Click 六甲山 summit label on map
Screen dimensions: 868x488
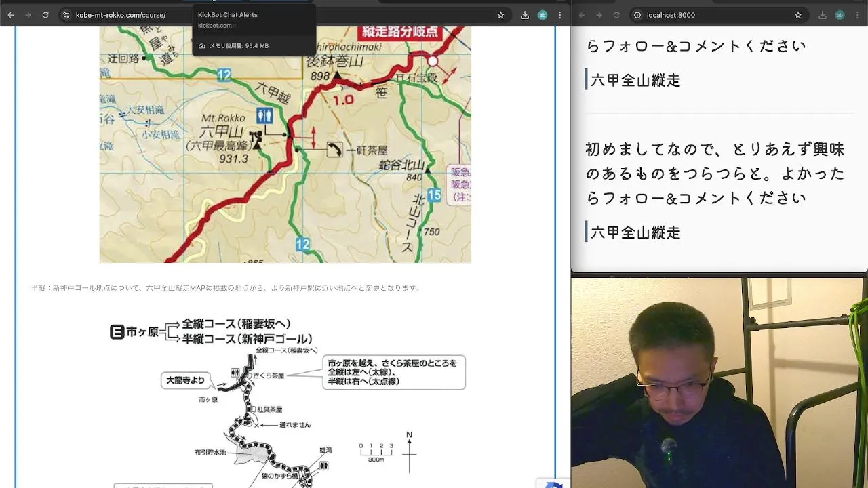(223, 131)
